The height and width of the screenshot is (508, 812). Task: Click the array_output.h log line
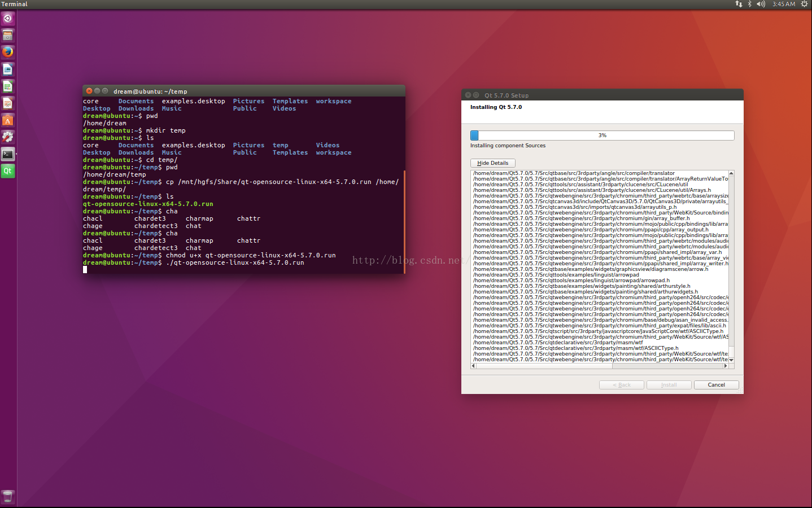coord(591,230)
